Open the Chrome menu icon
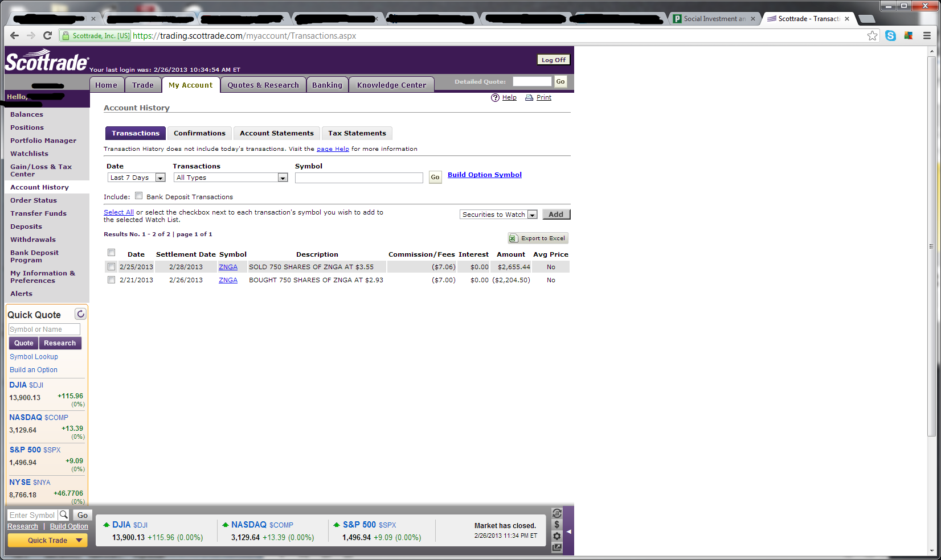Viewport: 941px width, 560px height. (x=927, y=36)
